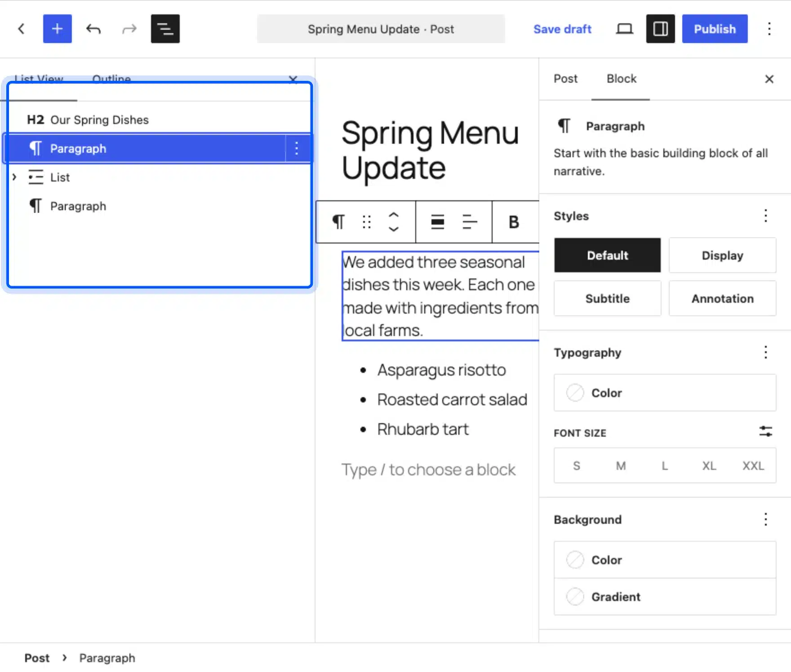Close the settings sidebar
The width and height of the screenshot is (791, 672).
click(769, 79)
